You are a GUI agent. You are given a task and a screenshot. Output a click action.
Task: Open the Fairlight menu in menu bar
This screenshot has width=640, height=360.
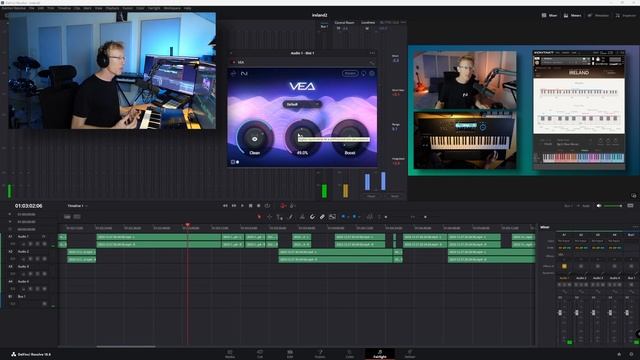pos(154,8)
